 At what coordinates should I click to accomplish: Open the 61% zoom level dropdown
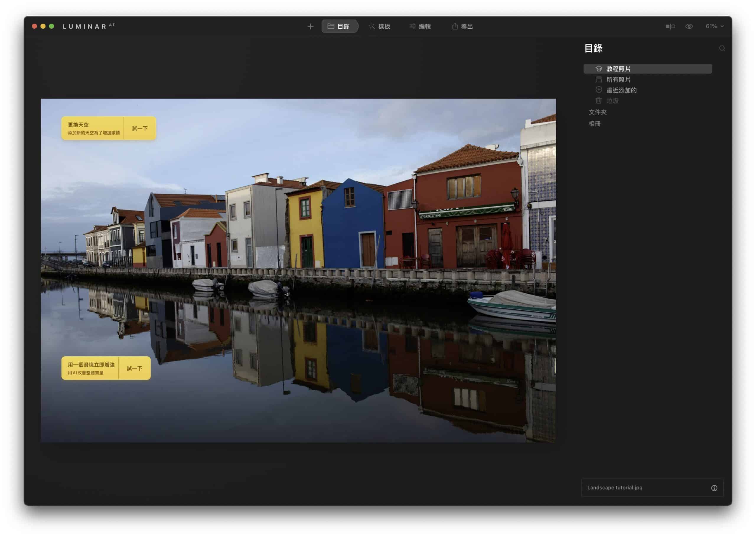714,27
